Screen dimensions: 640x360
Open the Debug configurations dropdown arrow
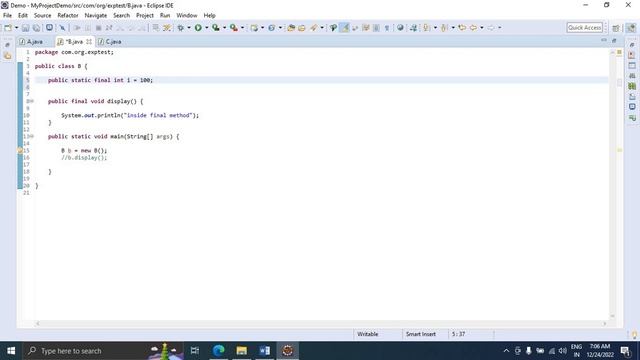point(189,28)
